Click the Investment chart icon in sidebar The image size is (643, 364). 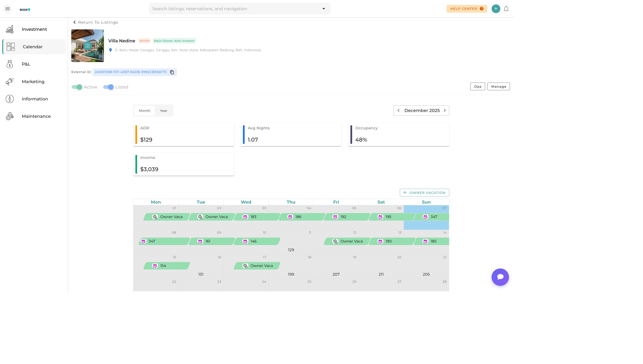tap(10, 29)
